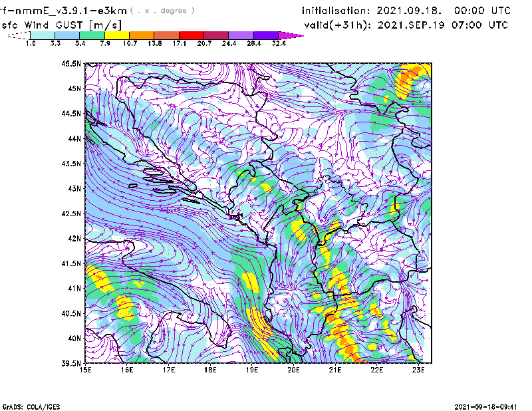
Task: Click the orange 10.7-13.8 legend swatch
Action: pos(142,35)
